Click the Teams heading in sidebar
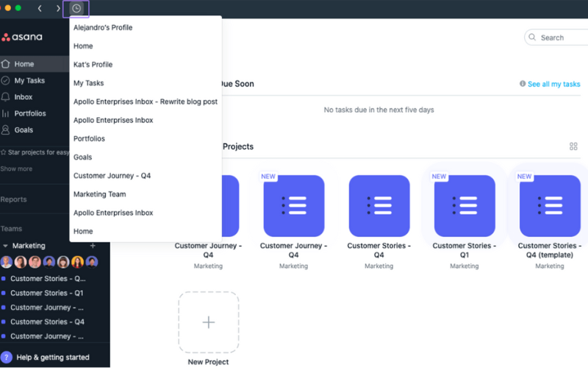Screen dimensions: 588x368 (x=11, y=229)
